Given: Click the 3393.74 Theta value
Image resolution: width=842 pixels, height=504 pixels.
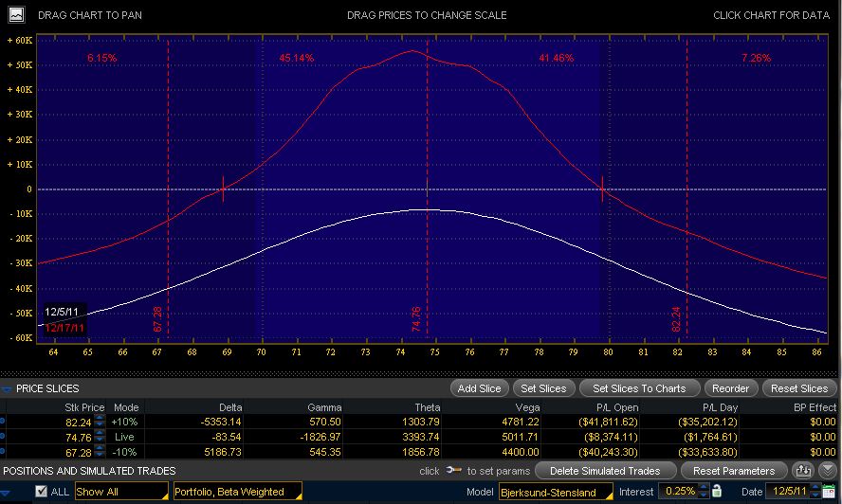Looking at the screenshot, I should (421, 437).
